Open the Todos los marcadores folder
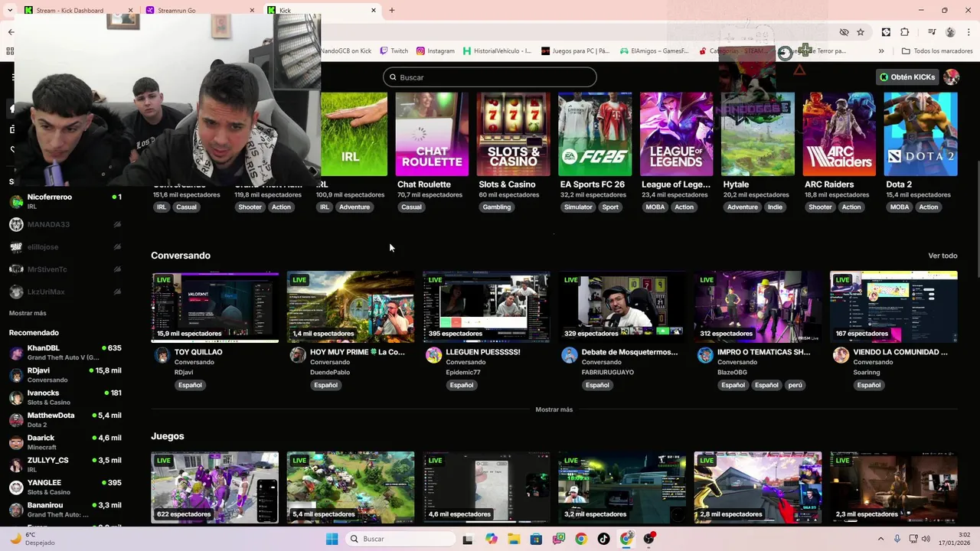Image resolution: width=980 pixels, height=551 pixels. pos(937,51)
